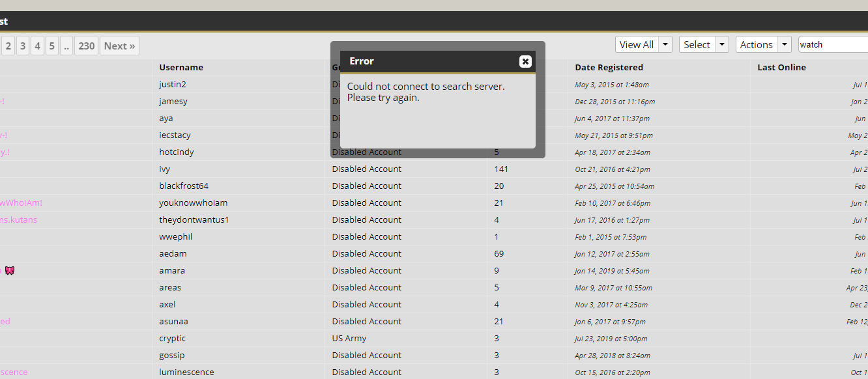
Task: Select page 3 in pagination
Action: pos(23,46)
